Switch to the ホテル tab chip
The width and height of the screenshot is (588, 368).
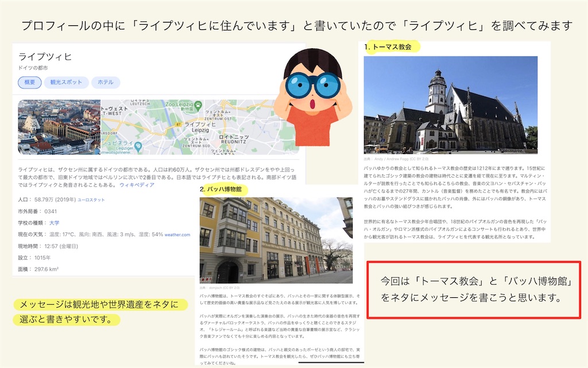tap(106, 82)
